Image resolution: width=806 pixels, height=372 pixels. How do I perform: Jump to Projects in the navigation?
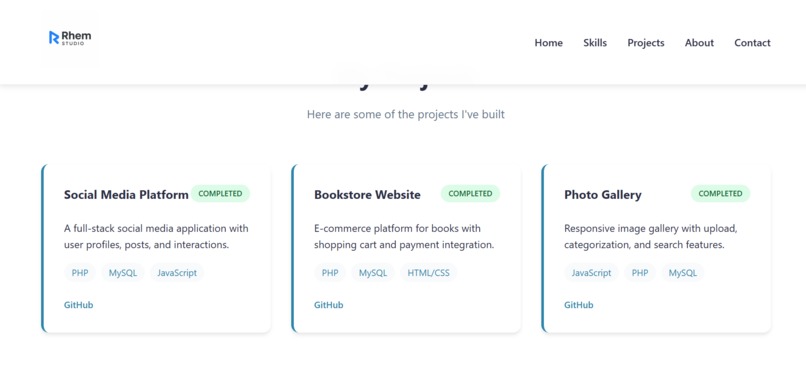646,43
